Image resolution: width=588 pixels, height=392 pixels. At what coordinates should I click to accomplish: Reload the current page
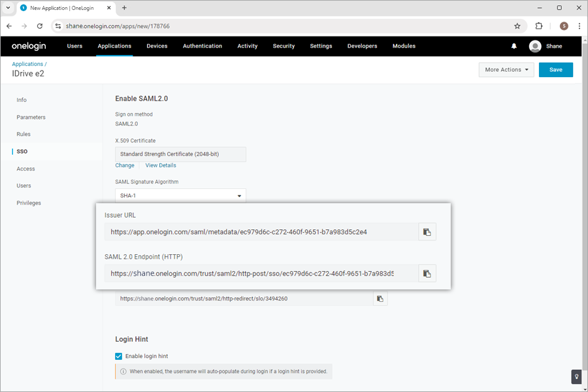coord(40,26)
